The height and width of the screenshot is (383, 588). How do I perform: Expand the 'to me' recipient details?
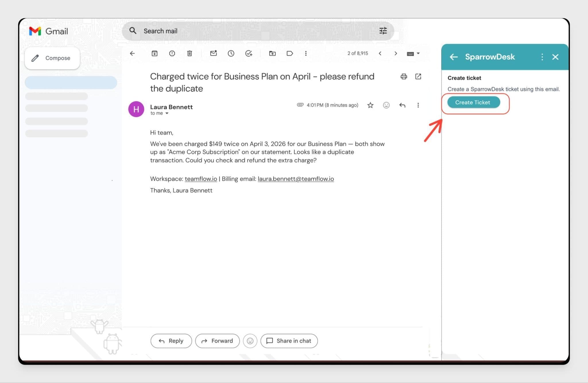[x=167, y=113]
